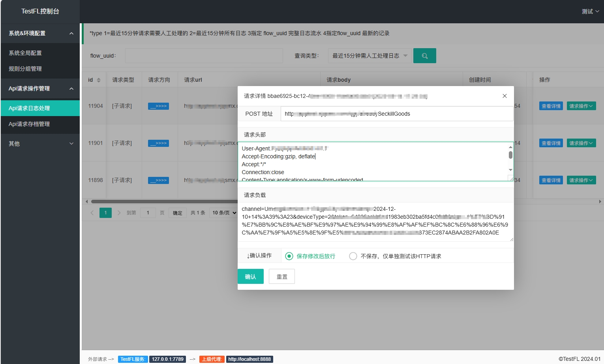
Task: View details for row 11904
Action: [x=551, y=106]
